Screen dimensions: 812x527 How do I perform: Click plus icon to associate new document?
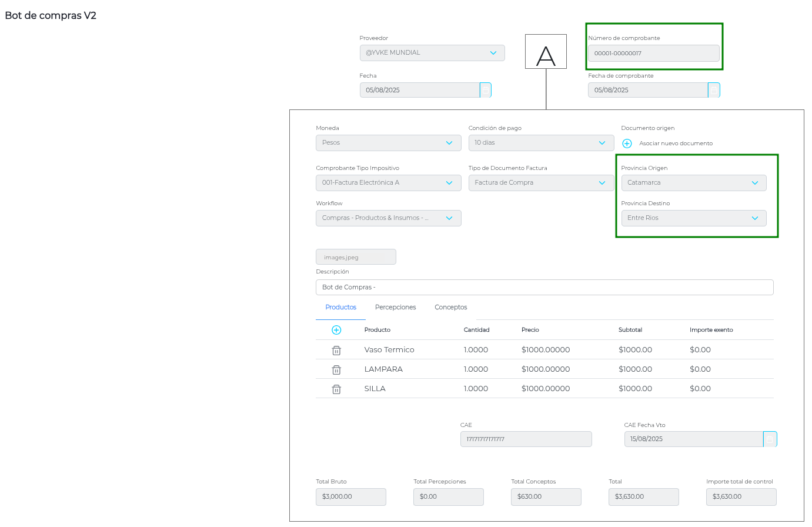[x=627, y=144]
